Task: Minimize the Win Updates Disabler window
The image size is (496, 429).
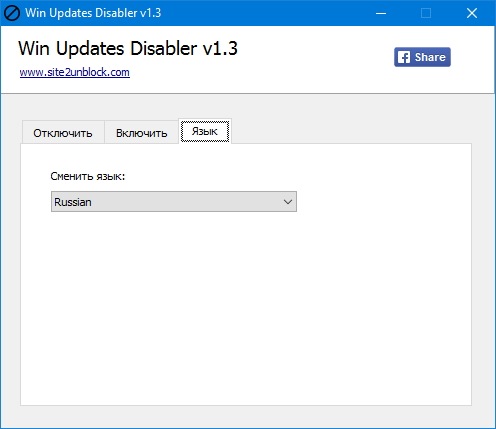Action: pos(381,13)
